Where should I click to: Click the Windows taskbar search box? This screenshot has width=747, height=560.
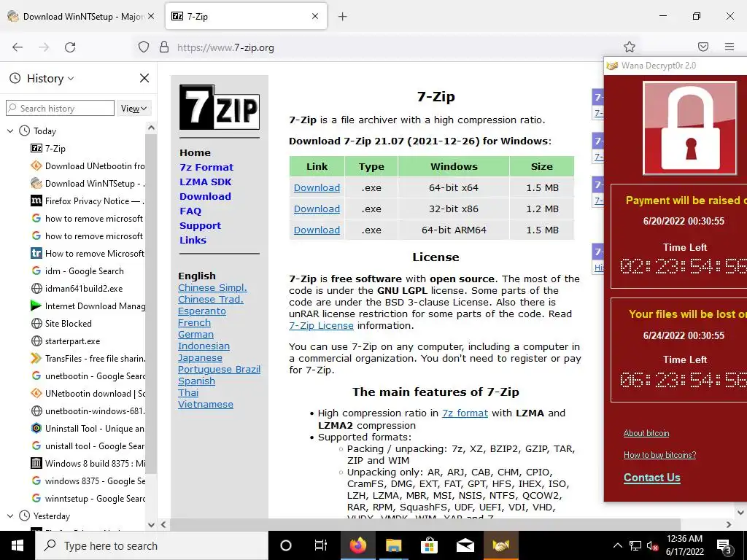152,545
